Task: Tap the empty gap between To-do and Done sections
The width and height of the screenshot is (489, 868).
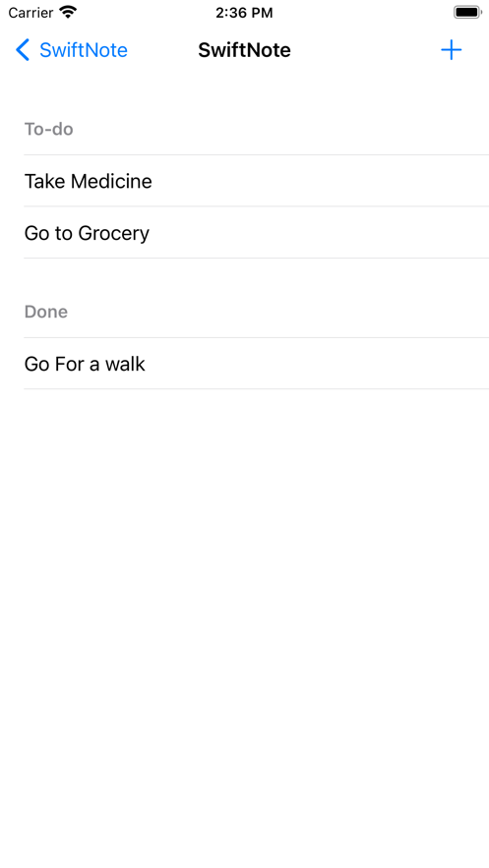Action: coord(244,277)
